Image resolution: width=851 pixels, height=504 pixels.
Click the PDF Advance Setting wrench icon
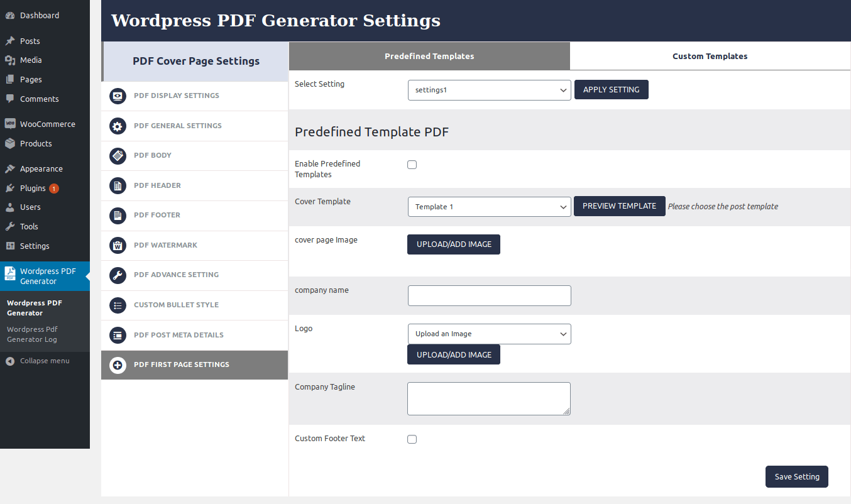pos(118,275)
